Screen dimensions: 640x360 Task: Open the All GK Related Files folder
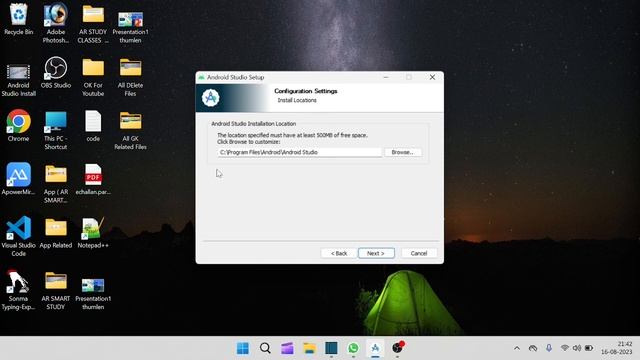tap(130, 130)
